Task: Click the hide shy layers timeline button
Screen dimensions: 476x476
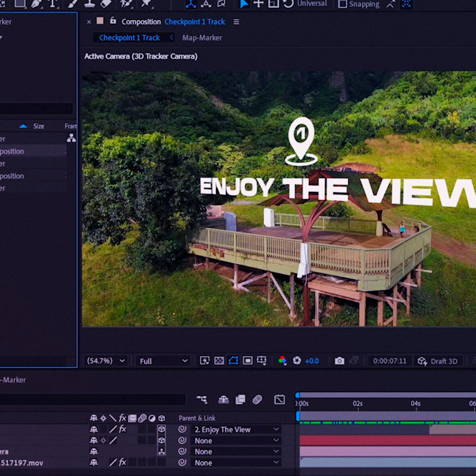Action: click(223, 399)
